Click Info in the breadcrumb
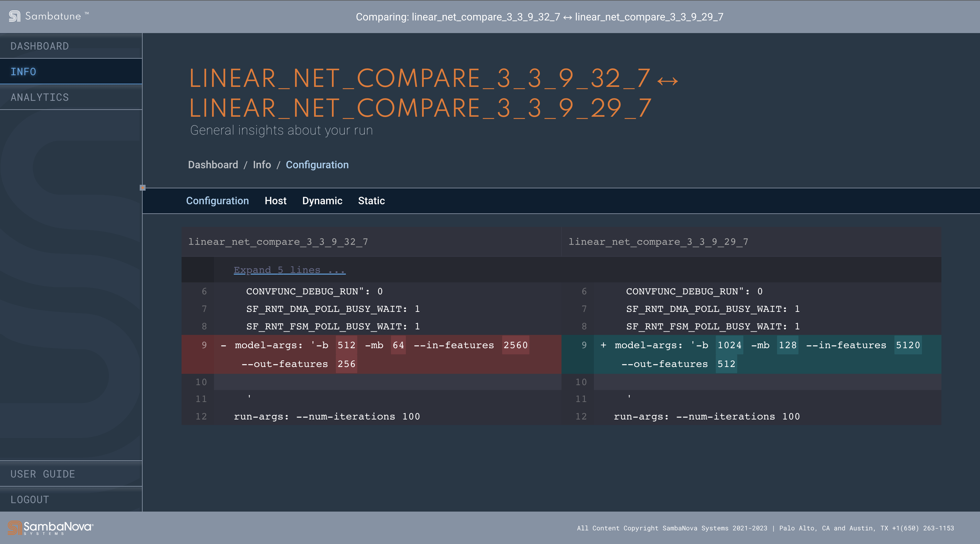The image size is (980, 544). coord(262,165)
